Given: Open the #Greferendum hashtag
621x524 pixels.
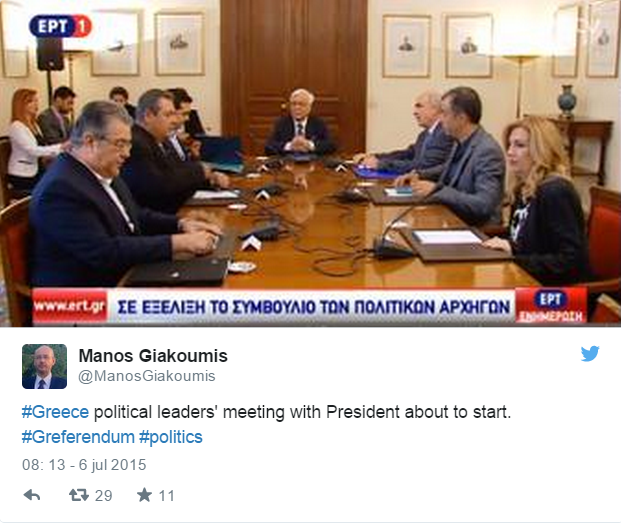Looking at the screenshot, I should coord(78,437).
